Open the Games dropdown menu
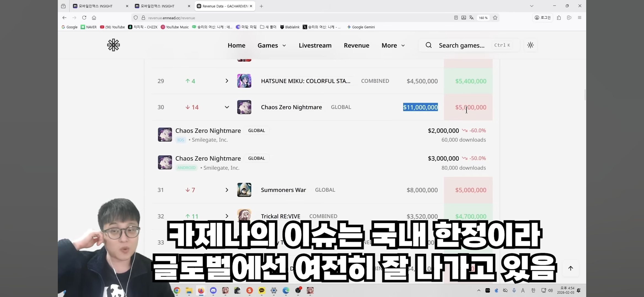This screenshot has width=644, height=297. click(x=272, y=45)
